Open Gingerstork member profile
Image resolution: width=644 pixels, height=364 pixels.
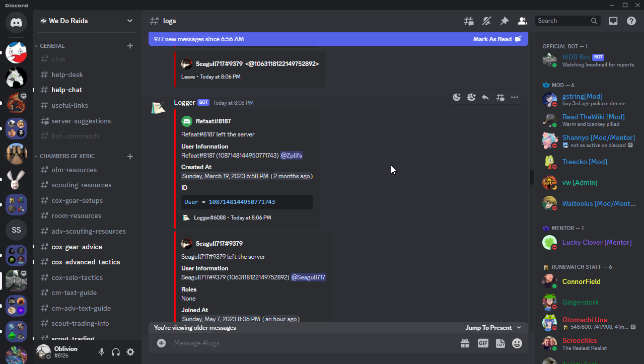click(x=589, y=302)
